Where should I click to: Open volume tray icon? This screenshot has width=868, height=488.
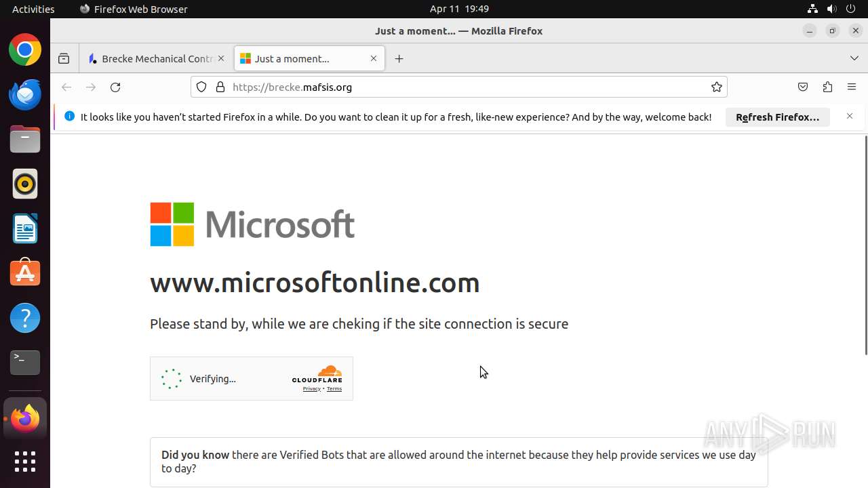click(x=831, y=9)
